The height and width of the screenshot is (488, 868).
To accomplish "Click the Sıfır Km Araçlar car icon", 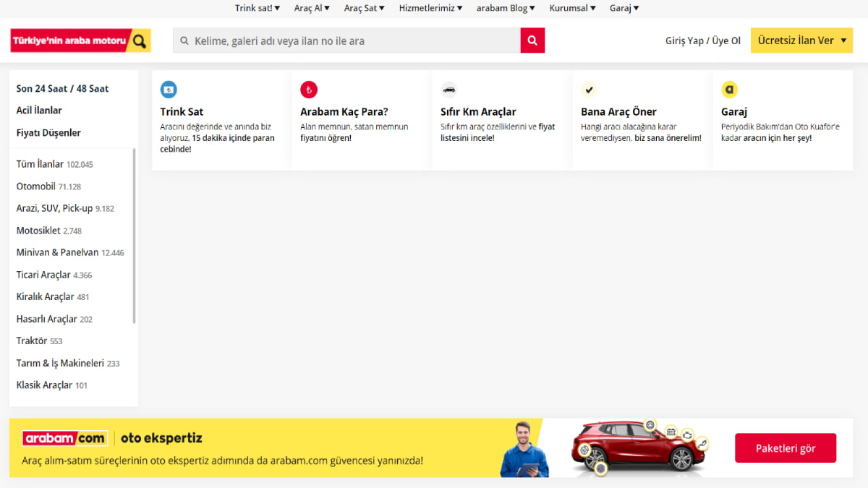I will tap(449, 90).
